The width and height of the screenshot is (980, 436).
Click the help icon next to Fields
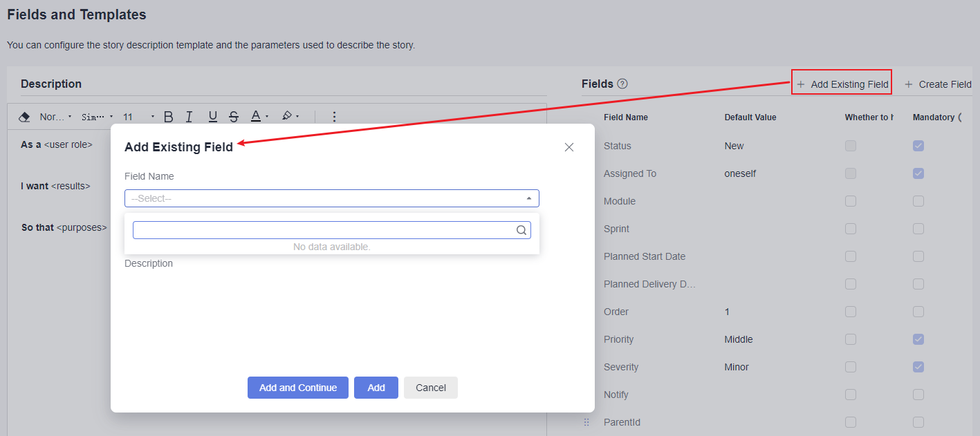(x=622, y=84)
